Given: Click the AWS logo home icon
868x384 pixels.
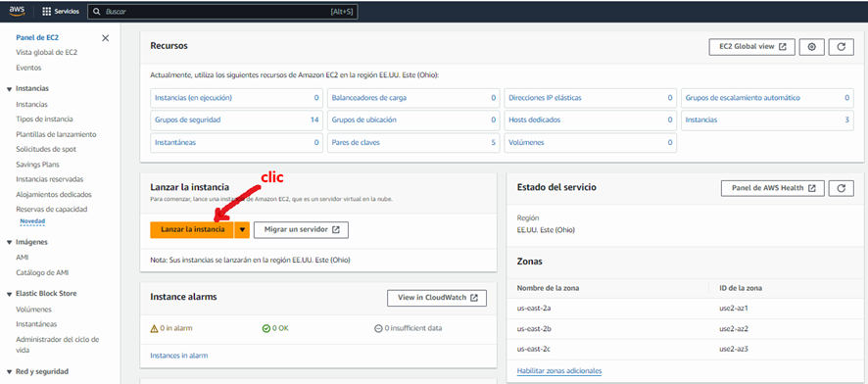Looking at the screenshot, I should click(18, 11).
